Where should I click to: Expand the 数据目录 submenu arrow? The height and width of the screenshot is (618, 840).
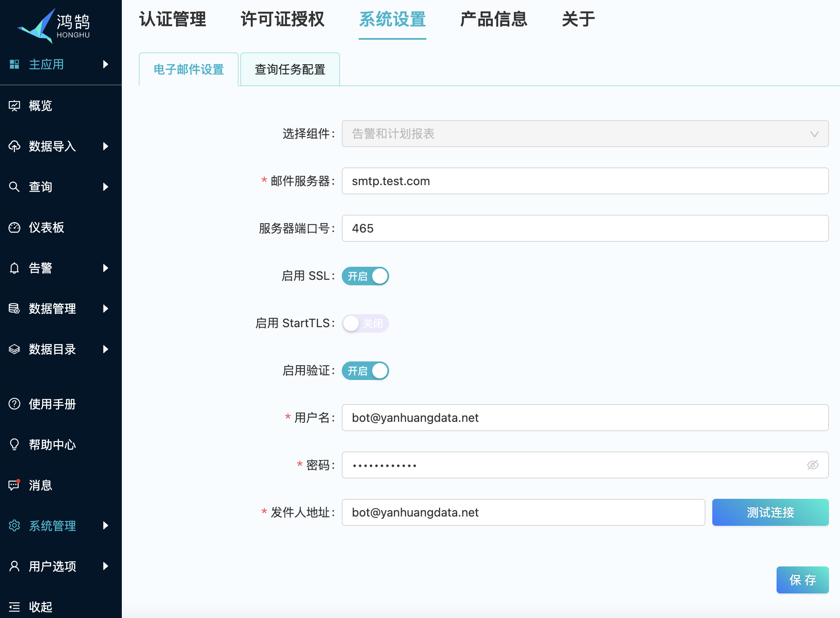click(106, 349)
